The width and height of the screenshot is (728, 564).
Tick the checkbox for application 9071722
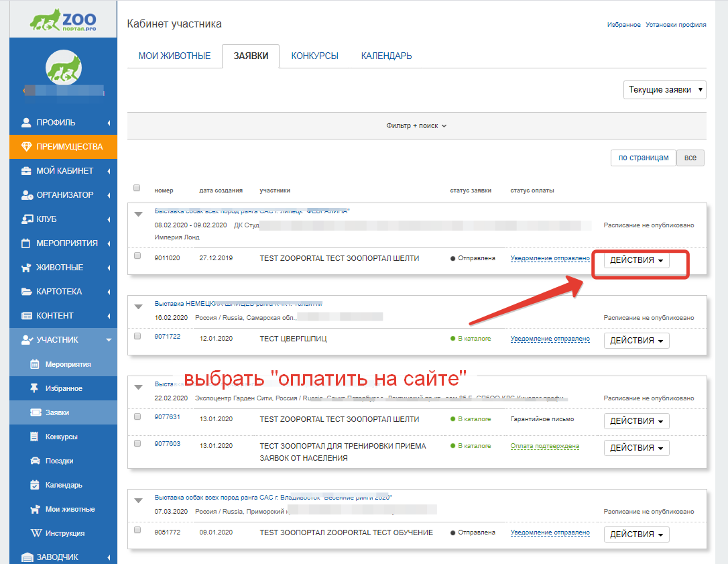(137, 337)
